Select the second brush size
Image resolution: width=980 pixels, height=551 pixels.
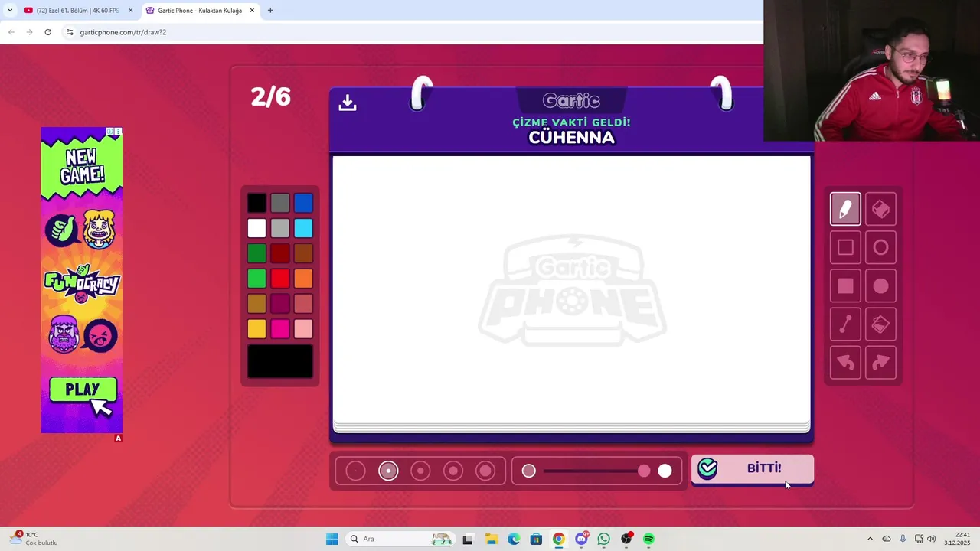coord(388,471)
